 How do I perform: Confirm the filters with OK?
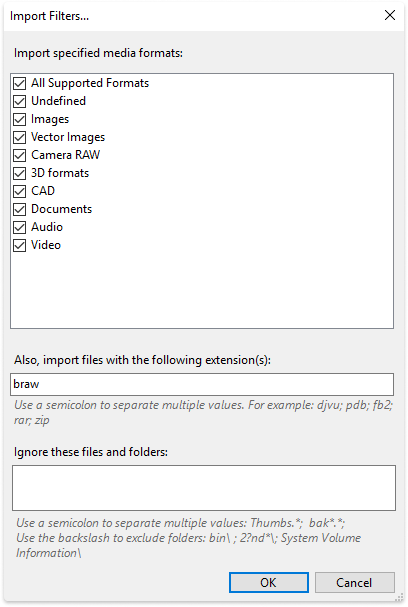point(269,583)
